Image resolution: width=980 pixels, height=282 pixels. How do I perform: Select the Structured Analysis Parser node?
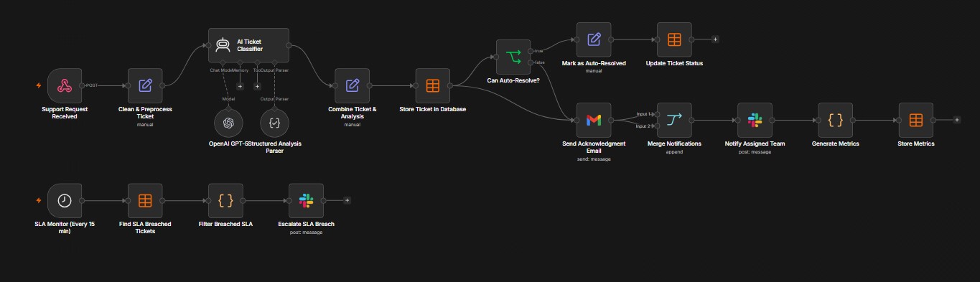pos(274,123)
